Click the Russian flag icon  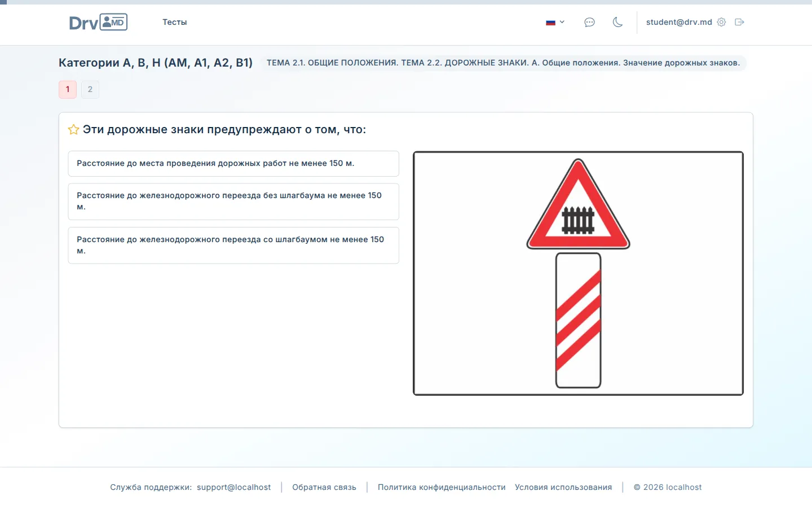[x=550, y=22]
